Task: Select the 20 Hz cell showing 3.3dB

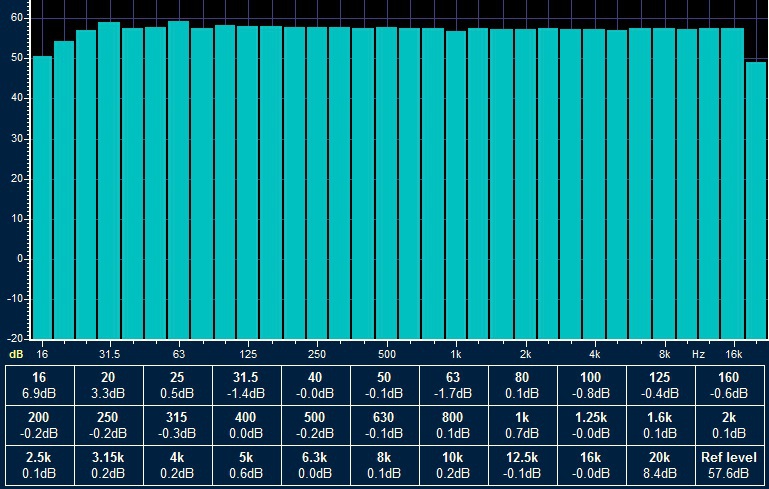Action: [x=108, y=385]
